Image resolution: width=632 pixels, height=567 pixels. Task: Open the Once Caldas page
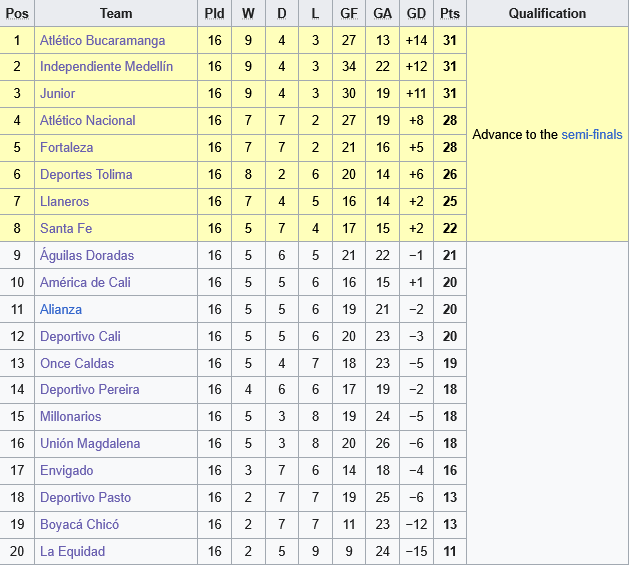[x=77, y=364]
